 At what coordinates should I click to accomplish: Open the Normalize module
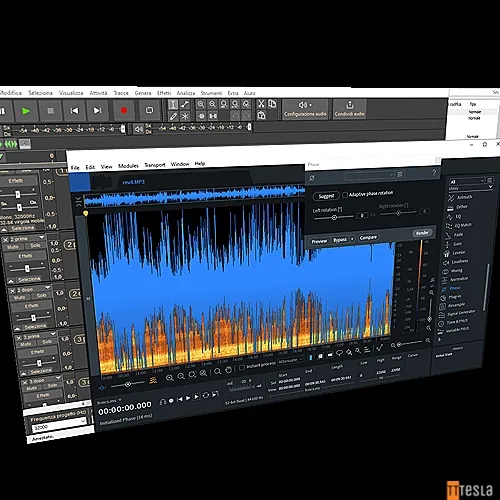pyautogui.click(x=455, y=279)
